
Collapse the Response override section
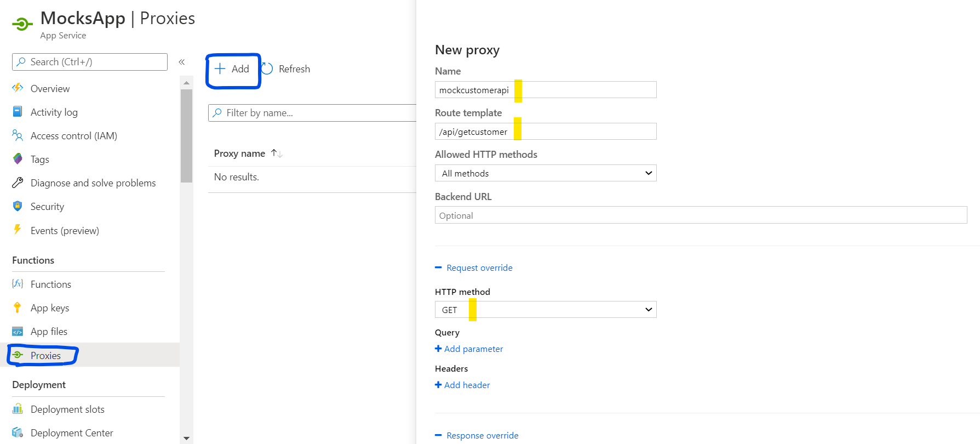[477, 435]
